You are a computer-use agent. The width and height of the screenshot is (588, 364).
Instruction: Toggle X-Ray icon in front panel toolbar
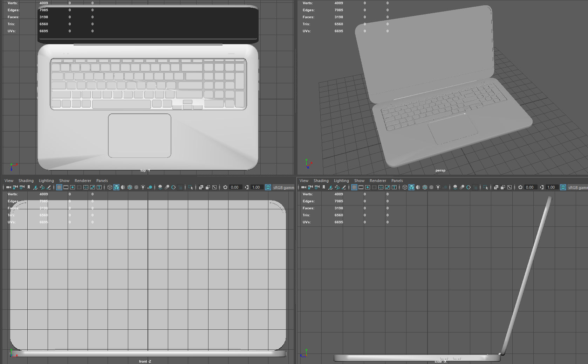tap(201, 187)
